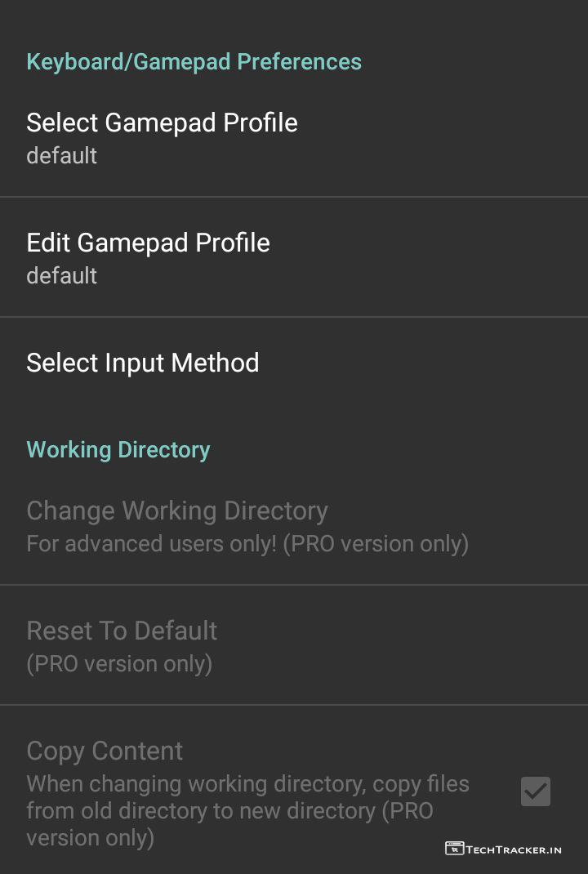Viewport: 588px width, 874px height.
Task: Click divider line below Select Gamepad Profile
Action: (x=294, y=197)
